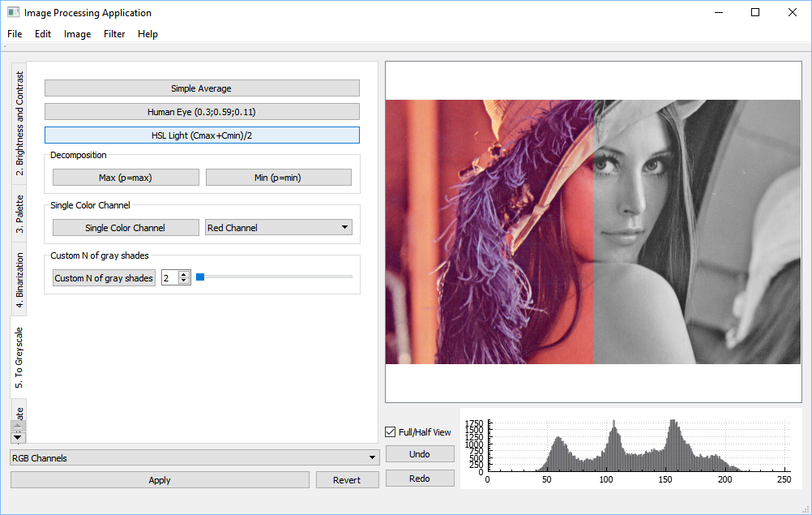Select the 5. To Greyscale tab
This screenshot has height=515, width=812.
[x=19, y=358]
